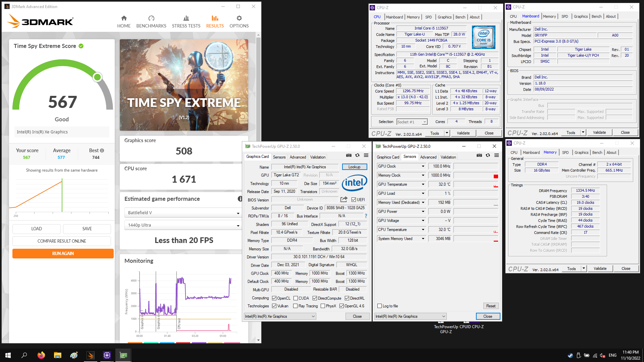
Task: Toggle the DirectML checkbox
Action: (347, 298)
